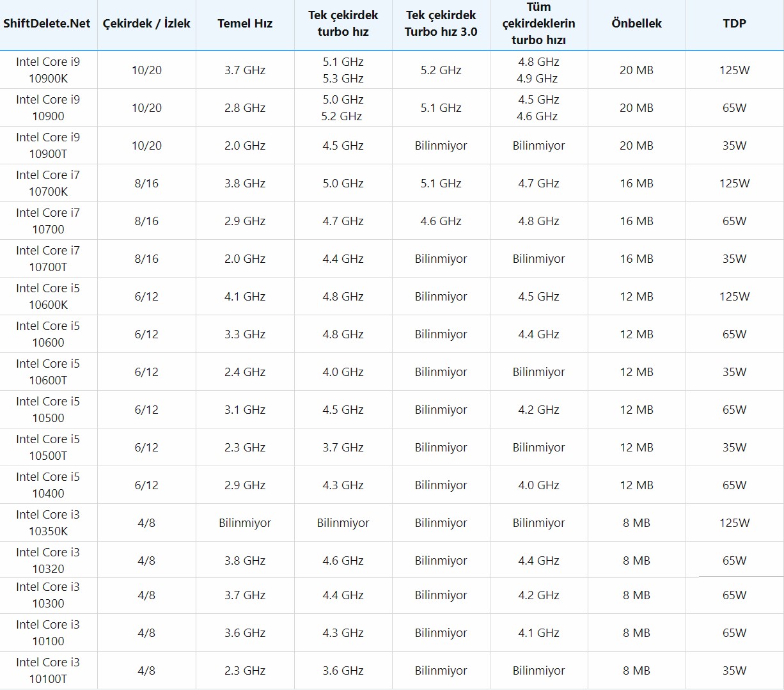This screenshot has width=784, height=690.
Task: Click the 4.1 GHz base speed of i5 10600K
Action: click(x=245, y=297)
